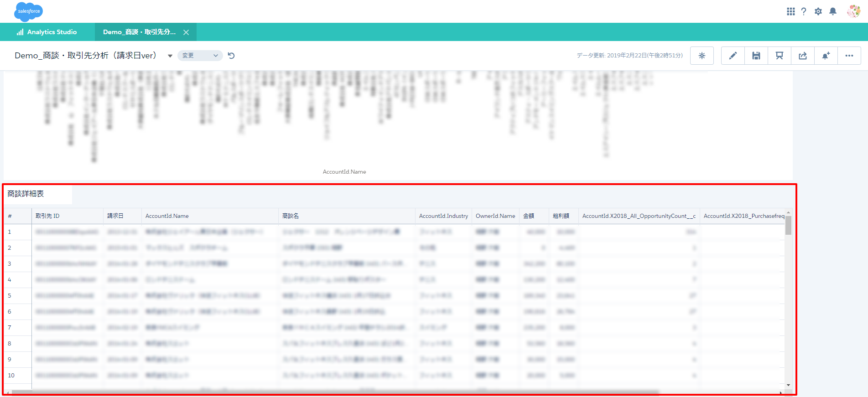
Task: Click the undo/reset arrow icon
Action: coord(231,56)
